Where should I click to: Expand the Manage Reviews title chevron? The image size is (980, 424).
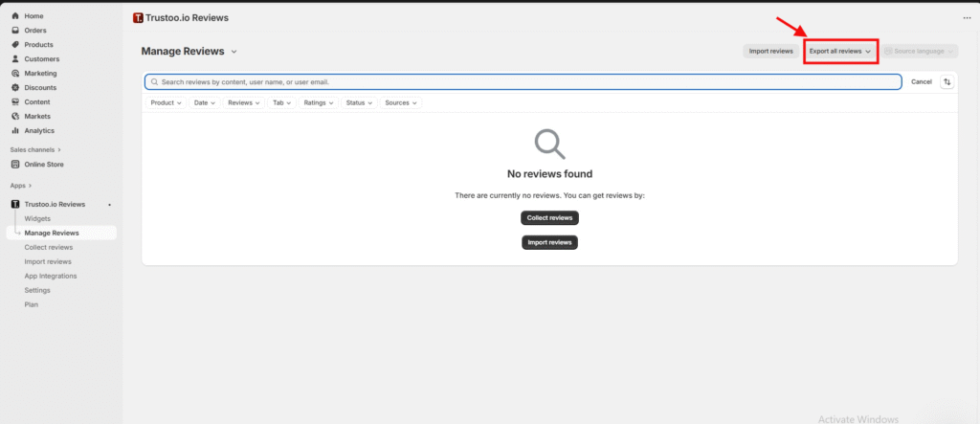click(x=234, y=52)
